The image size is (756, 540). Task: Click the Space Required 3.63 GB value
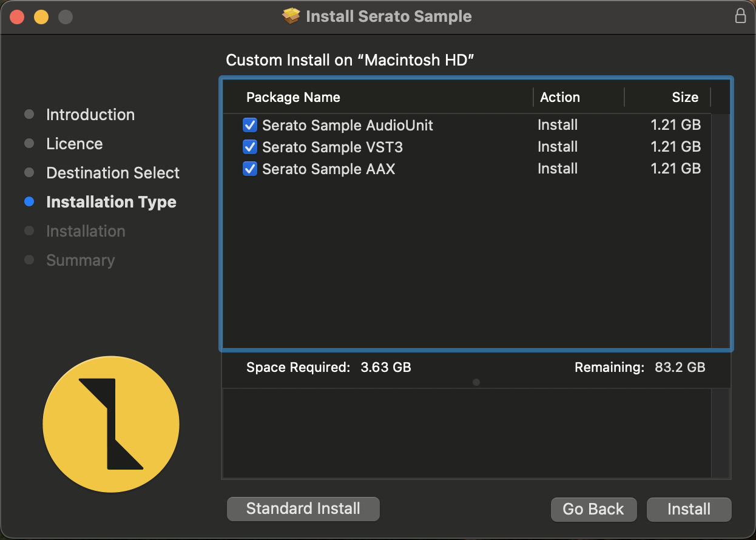click(386, 367)
